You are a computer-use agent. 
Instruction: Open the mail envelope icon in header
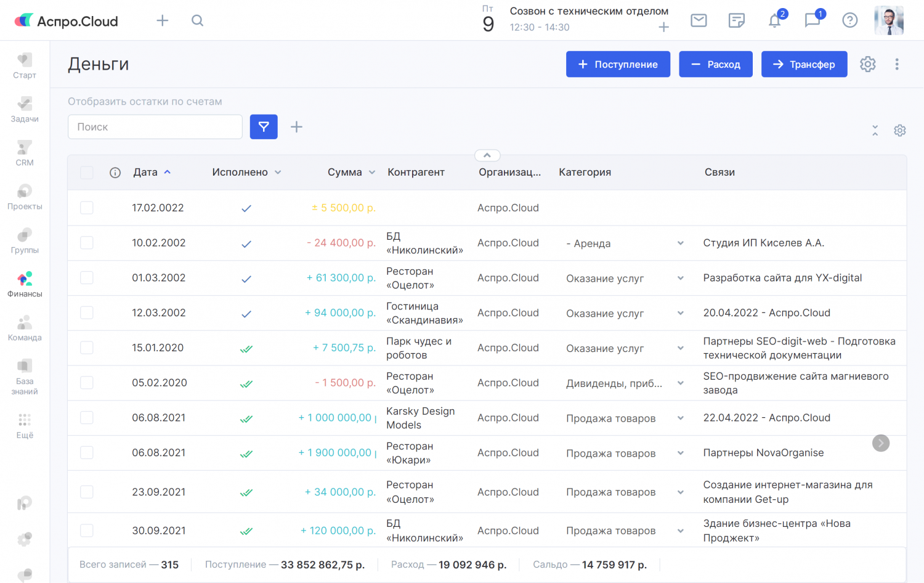click(699, 21)
